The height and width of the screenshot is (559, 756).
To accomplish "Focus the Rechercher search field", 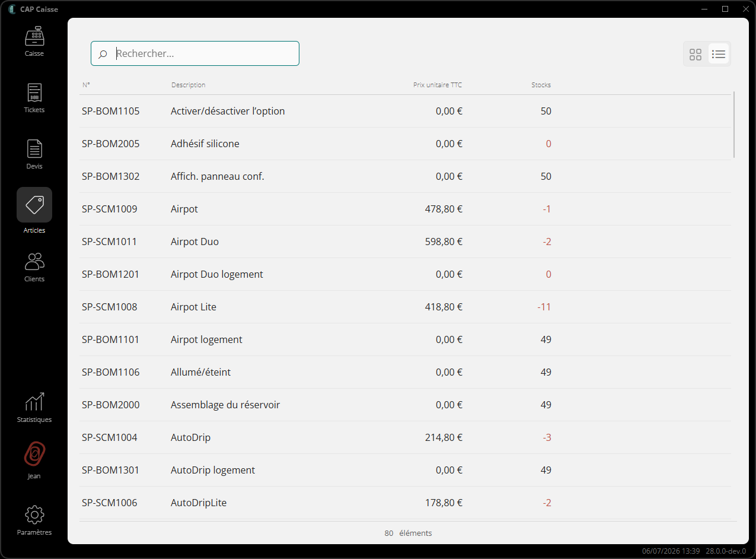I will [195, 53].
